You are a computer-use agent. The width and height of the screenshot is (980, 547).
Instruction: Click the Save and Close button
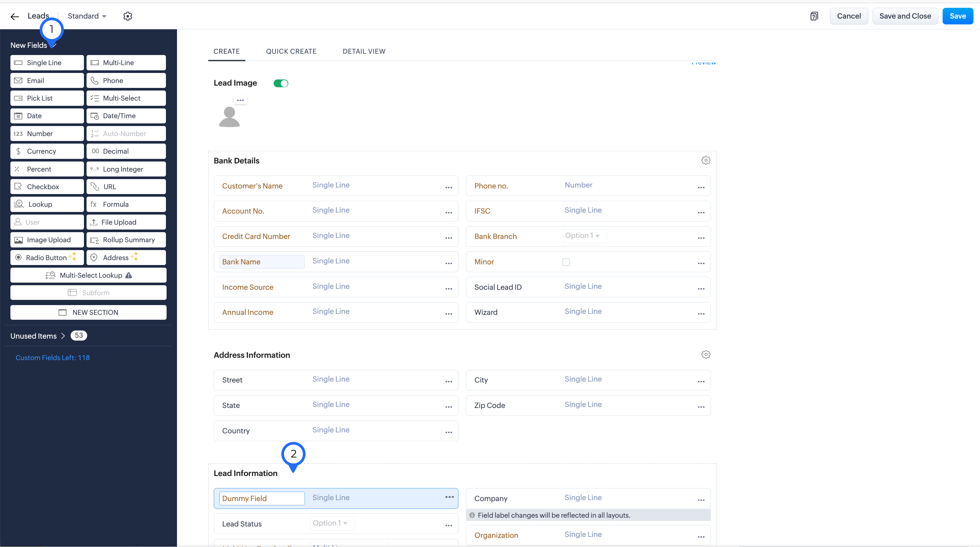(x=905, y=16)
